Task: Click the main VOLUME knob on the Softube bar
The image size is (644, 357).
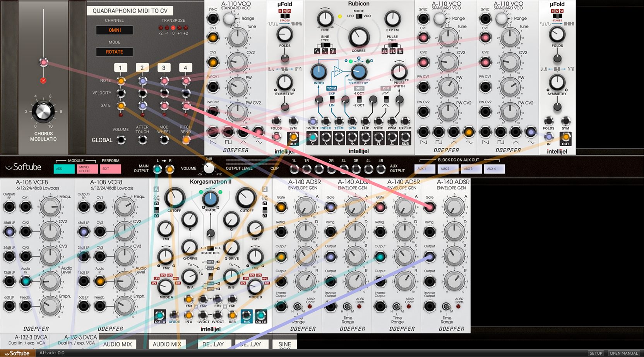Action: [x=209, y=168]
